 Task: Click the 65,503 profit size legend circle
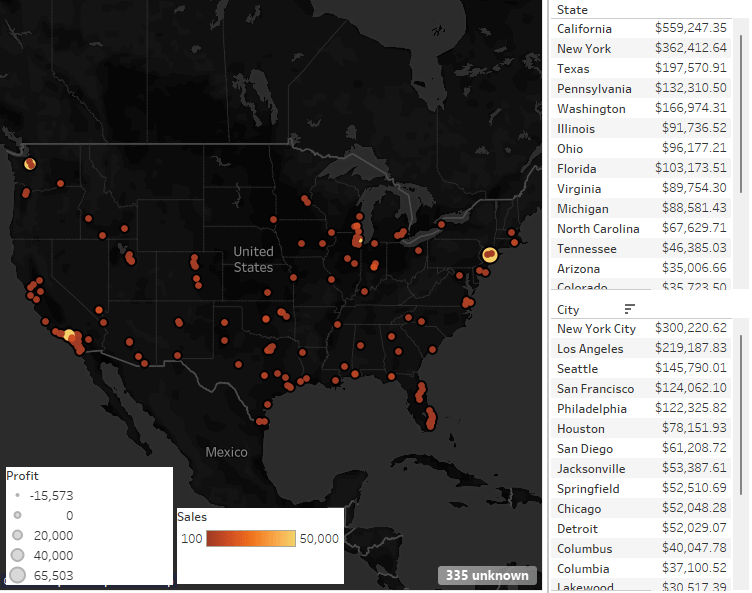point(17,575)
